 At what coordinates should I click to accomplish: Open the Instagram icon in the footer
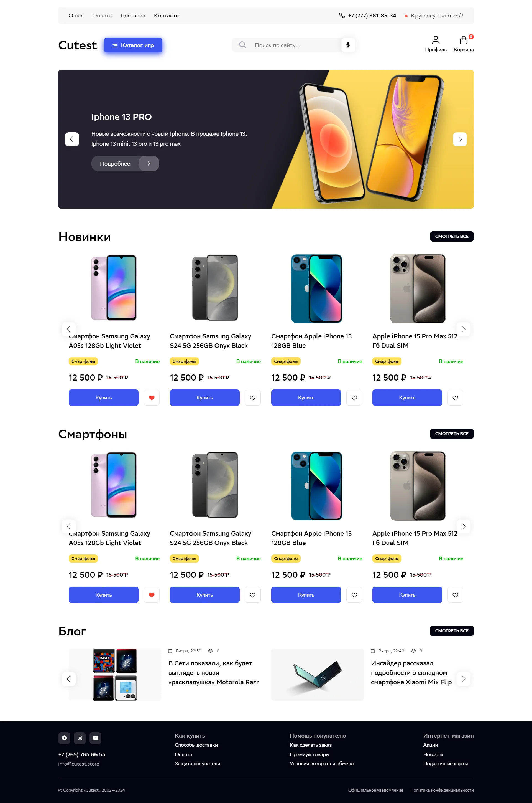80,738
